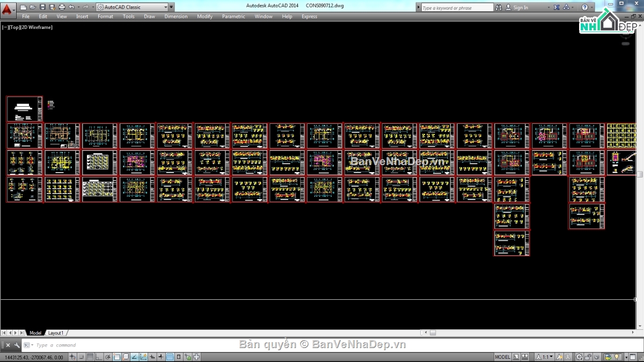Click the AutoCAD application menu logo
The height and width of the screenshot is (362, 644).
point(8,9)
